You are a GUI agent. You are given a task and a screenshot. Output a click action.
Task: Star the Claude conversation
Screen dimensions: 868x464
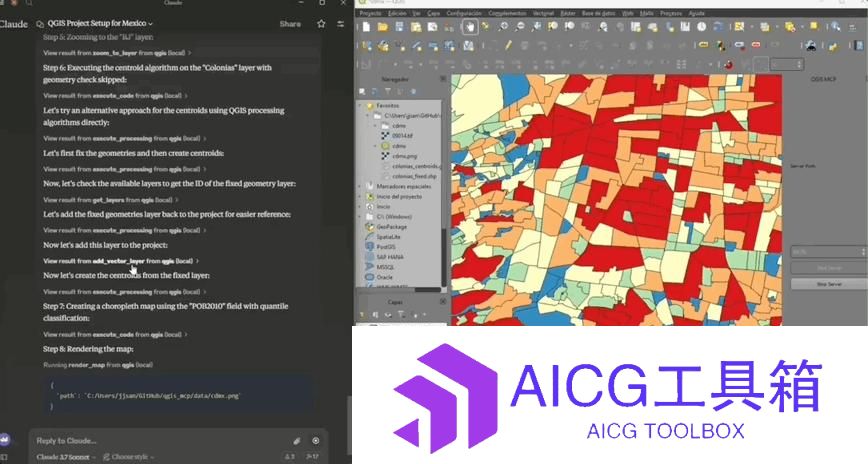[x=321, y=24]
